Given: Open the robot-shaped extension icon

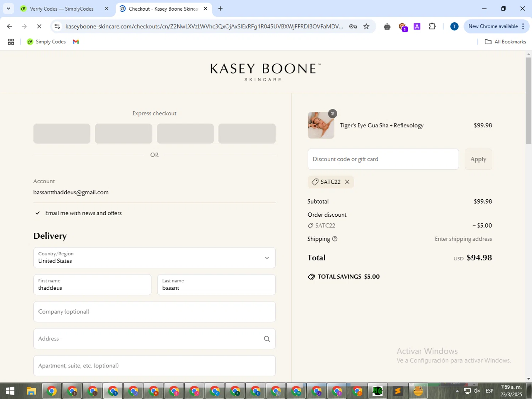Looking at the screenshot, I should [387, 27].
